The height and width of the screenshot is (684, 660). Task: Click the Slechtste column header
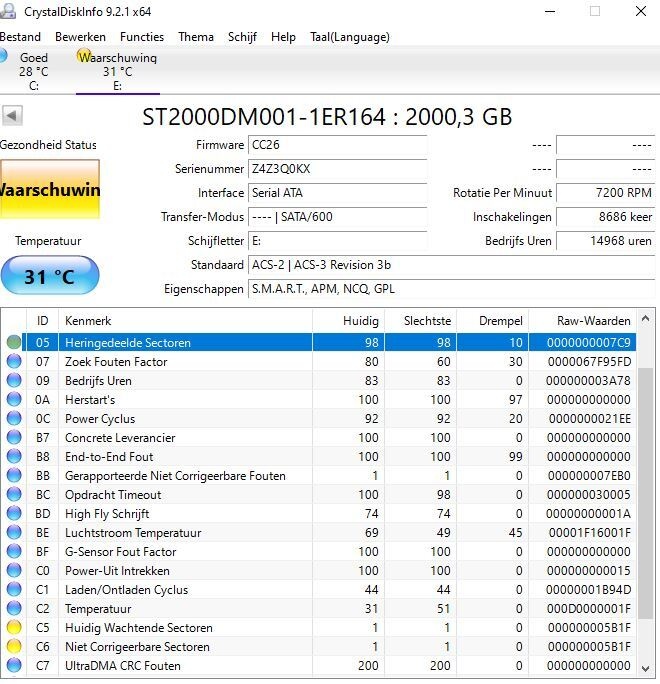point(421,321)
